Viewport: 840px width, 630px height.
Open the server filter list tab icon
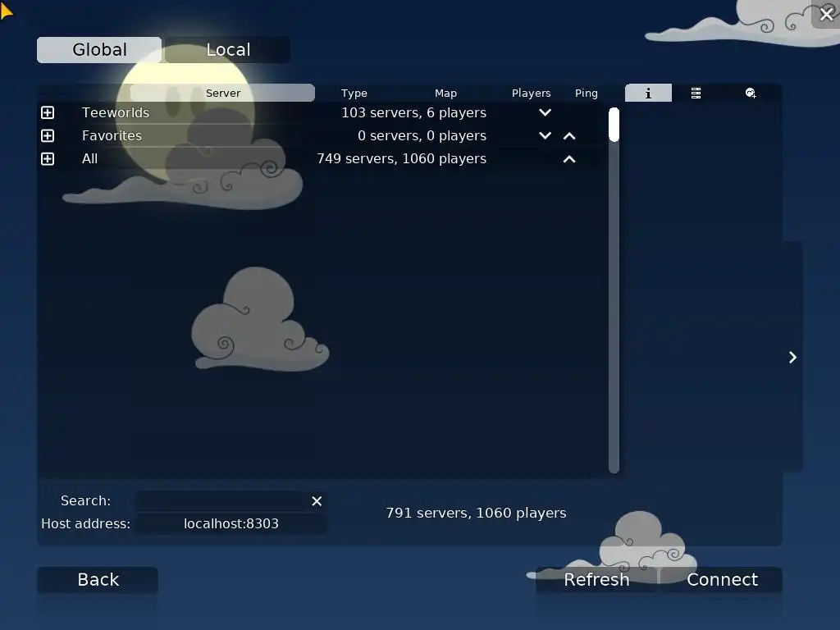[696, 94]
